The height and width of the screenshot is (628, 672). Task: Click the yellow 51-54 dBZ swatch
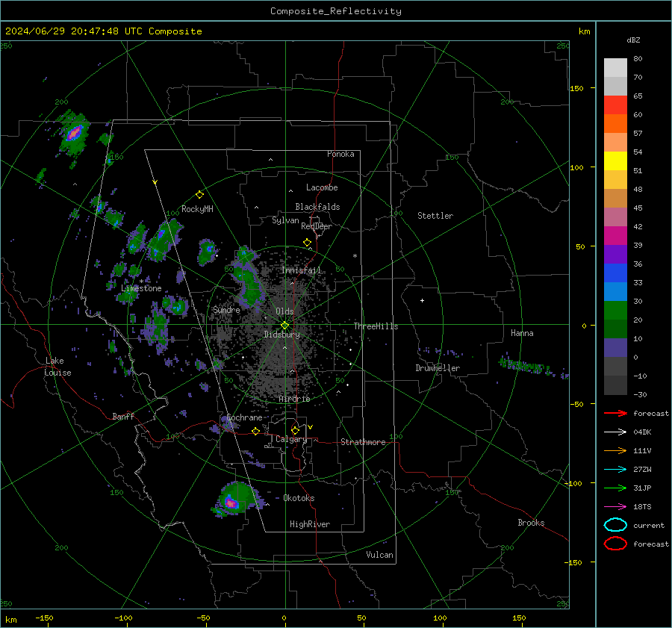[x=615, y=161]
